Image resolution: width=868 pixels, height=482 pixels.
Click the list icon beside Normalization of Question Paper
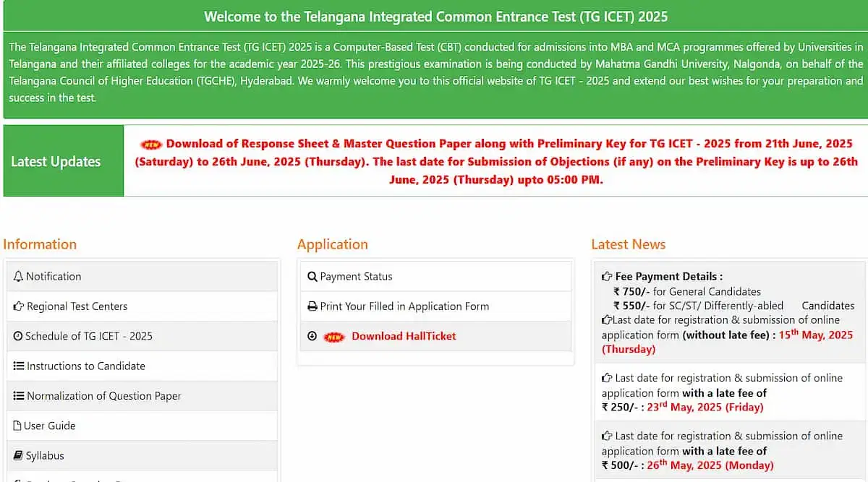pyautogui.click(x=19, y=396)
